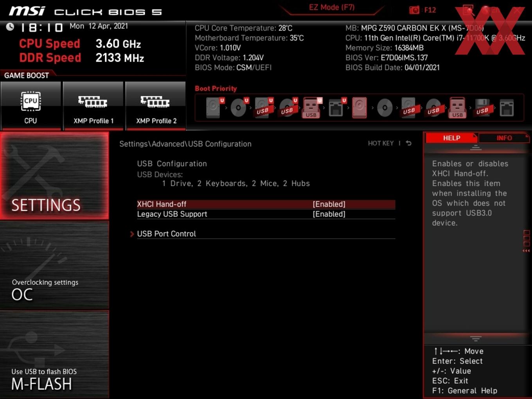Select the UEFI USB CD/DVD boot icon
Screen dimensions: 532x399
(288, 108)
